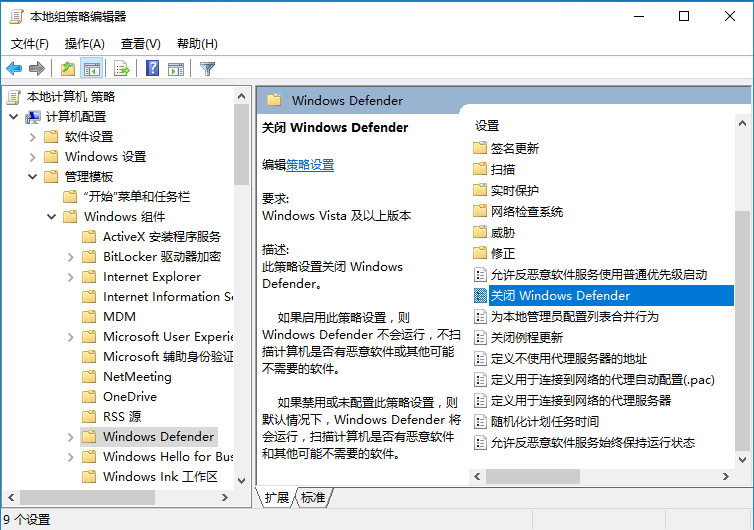Click the Forward arrow toolbar icon
754x530 pixels.
tap(37, 69)
